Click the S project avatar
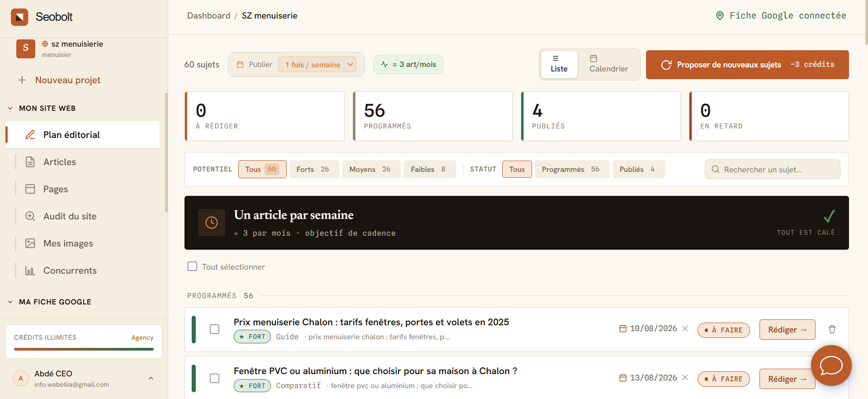The image size is (868, 399). [x=26, y=48]
